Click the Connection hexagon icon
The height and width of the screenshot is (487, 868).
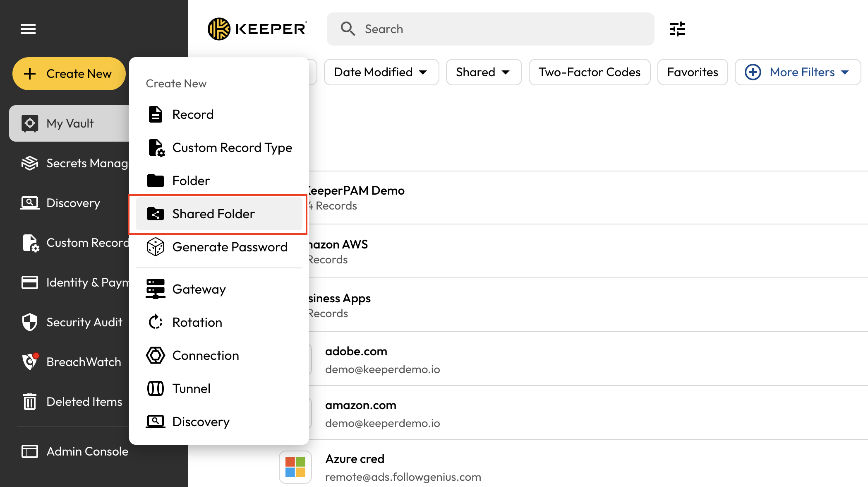point(156,355)
